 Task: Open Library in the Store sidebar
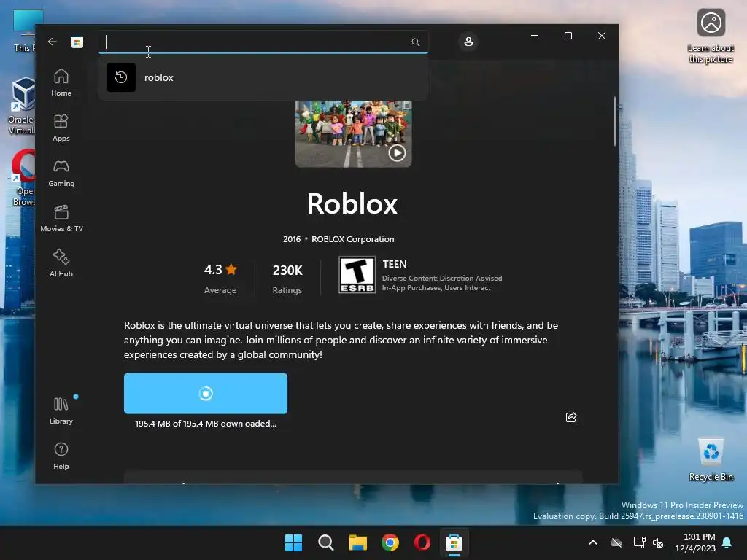pos(61,411)
